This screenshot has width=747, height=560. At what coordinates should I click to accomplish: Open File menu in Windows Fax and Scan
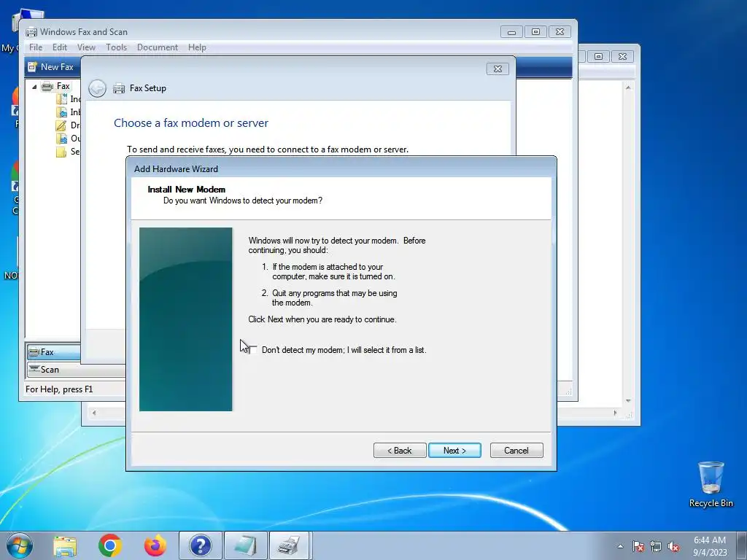(x=36, y=47)
